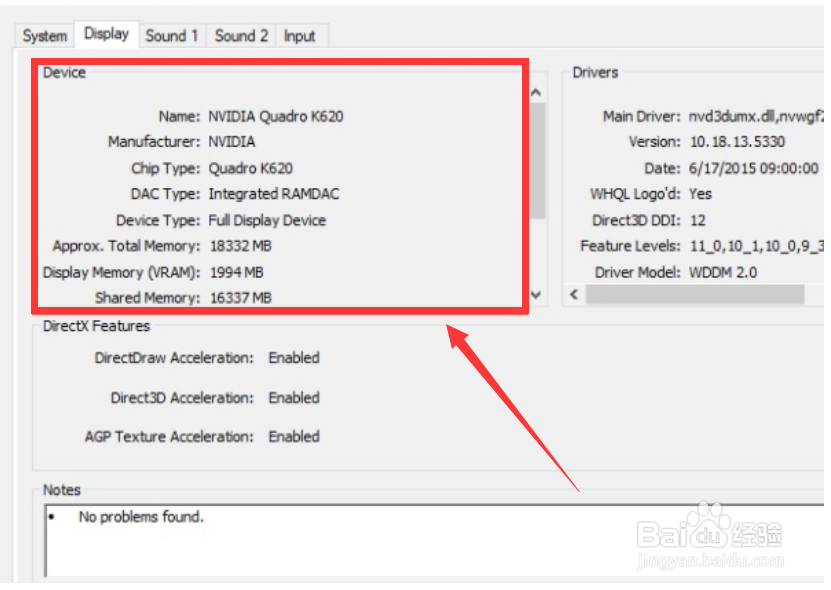Click the shared memory value 16337 MB
Screen dimensions: 831x590
241,297
